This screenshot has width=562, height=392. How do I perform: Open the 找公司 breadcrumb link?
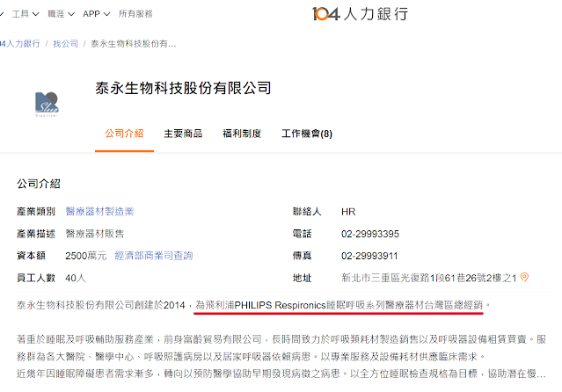tap(66, 44)
